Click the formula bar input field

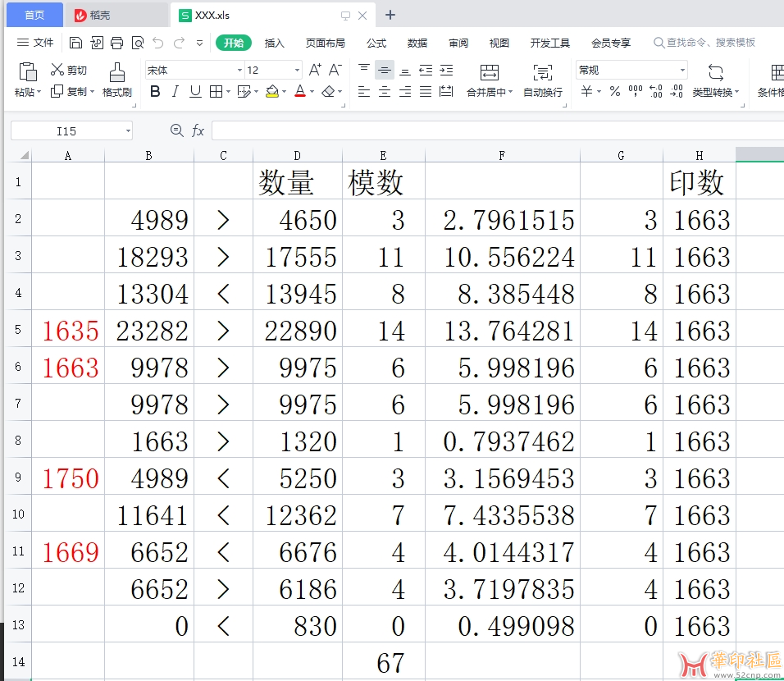[498, 131]
